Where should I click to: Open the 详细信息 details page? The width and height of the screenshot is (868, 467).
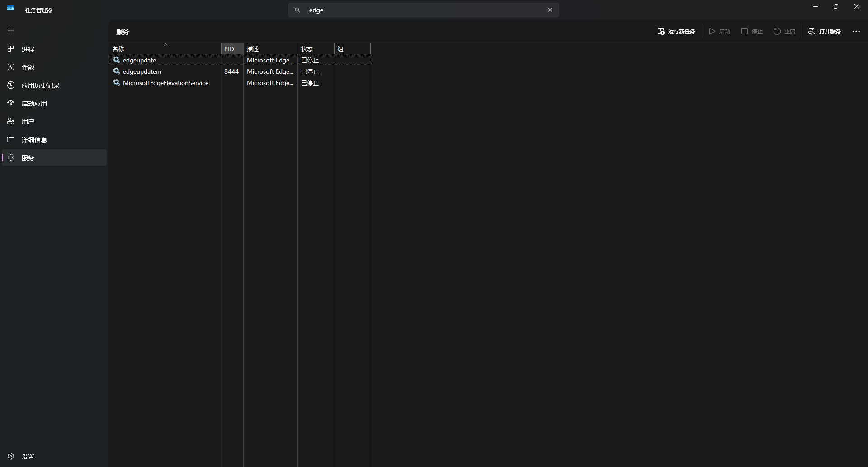coord(54,139)
